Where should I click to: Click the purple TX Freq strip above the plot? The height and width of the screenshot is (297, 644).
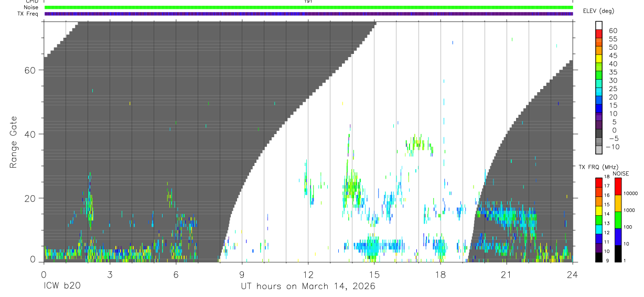[308, 14]
